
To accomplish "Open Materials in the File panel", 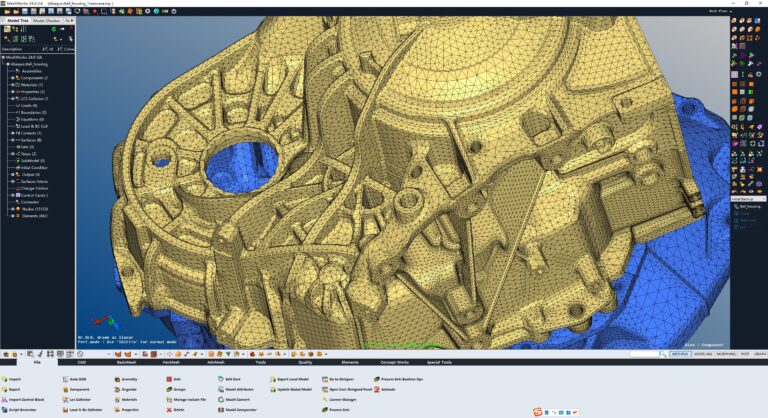I will click(126, 400).
